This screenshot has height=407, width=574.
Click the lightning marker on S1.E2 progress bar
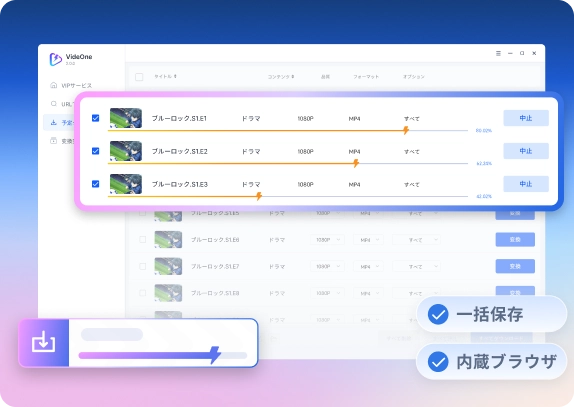point(356,163)
